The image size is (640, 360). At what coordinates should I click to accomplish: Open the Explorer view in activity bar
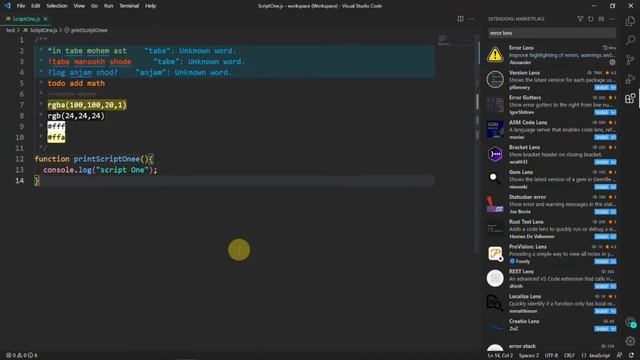pos(630,21)
